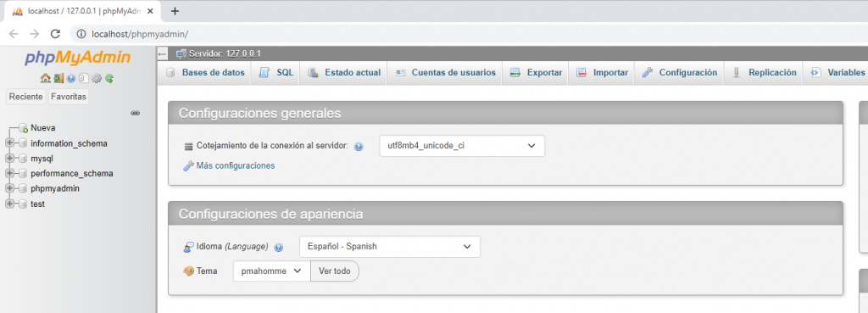Click the log out door icon
868x313 pixels.
[x=58, y=78]
